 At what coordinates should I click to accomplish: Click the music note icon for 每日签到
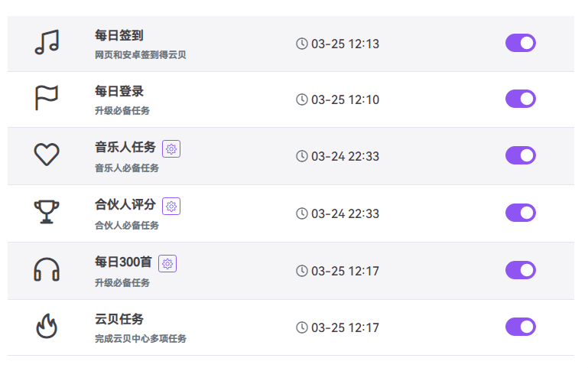click(x=47, y=43)
